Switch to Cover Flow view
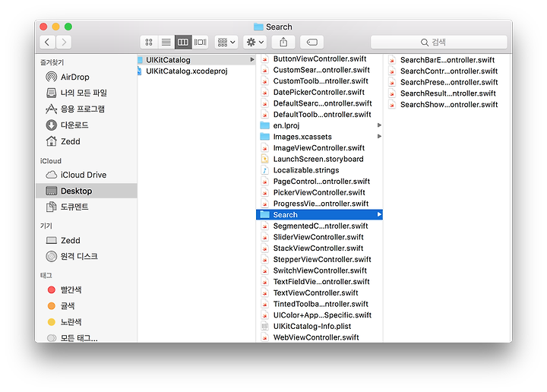The width and height of the screenshot is (547, 392). (201, 43)
